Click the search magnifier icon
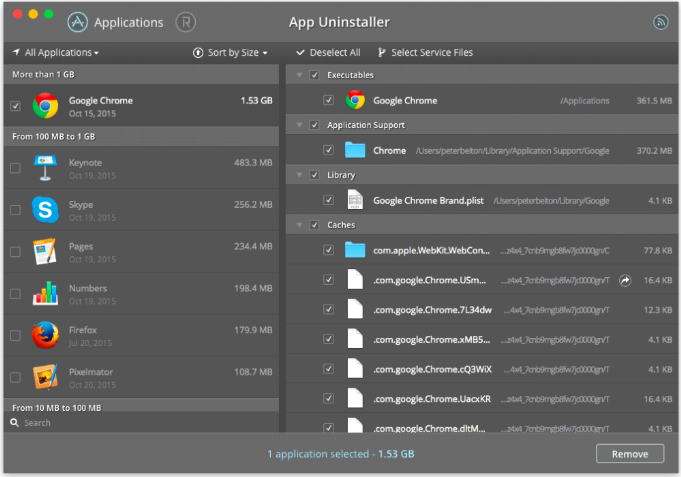The height and width of the screenshot is (477, 681). pos(14,423)
